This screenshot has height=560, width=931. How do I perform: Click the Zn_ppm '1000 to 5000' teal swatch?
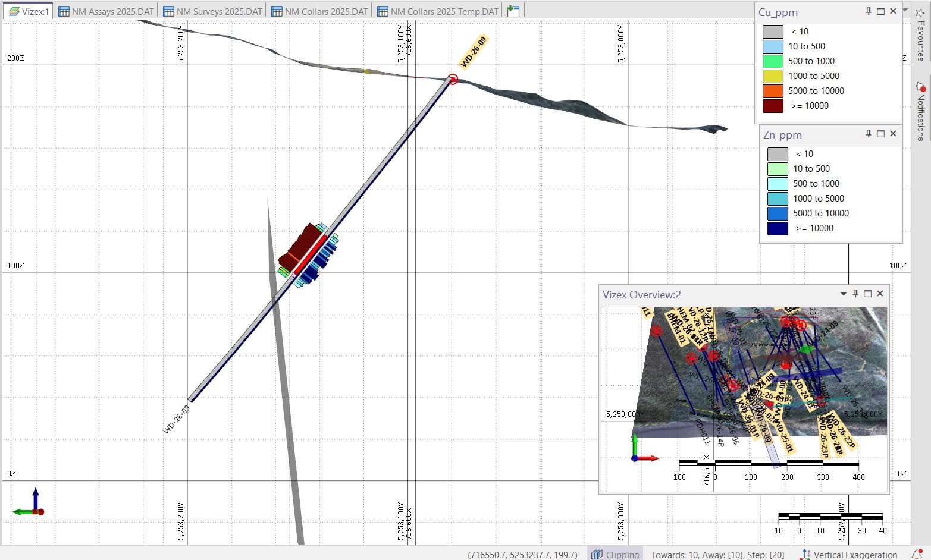pyautogui.click(x=778, y=199)
